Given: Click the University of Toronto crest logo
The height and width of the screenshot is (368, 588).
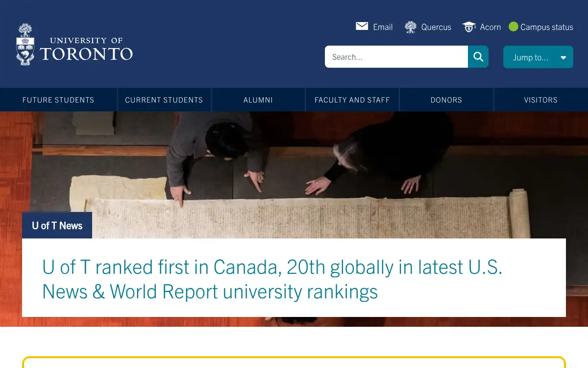Looking at the screenshot, I should [x=25, y=45].
